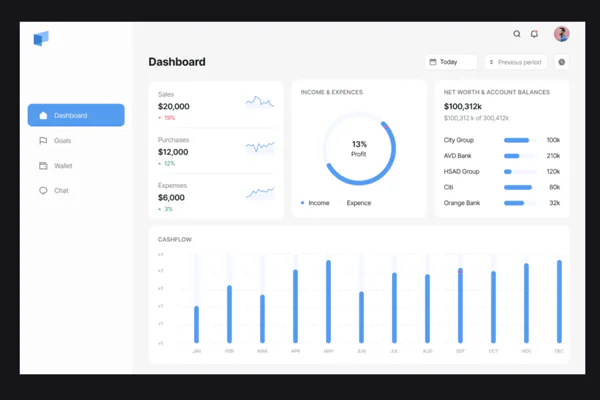Click the 210k amount for AVD Bank
Viewport: 600px width, 400px height.
[553, 156]
